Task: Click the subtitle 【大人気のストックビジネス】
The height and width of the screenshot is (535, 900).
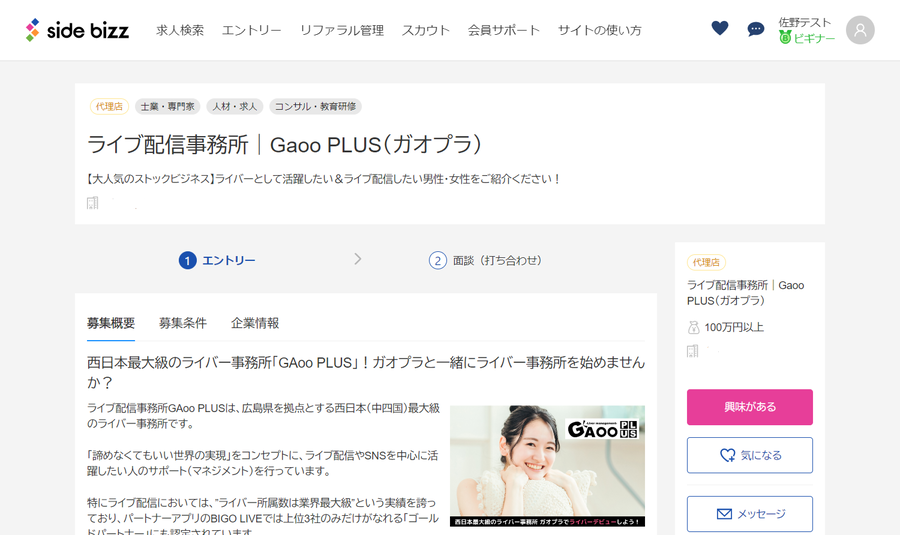Action: point(322,179)
